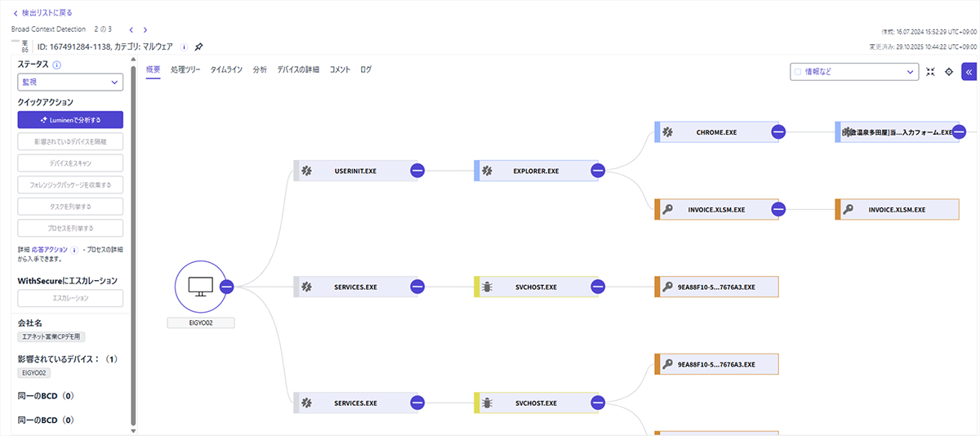Click the pin icon beside detection ID
Image resolution: width=980 pixels, height=436 pixels.
199,47
